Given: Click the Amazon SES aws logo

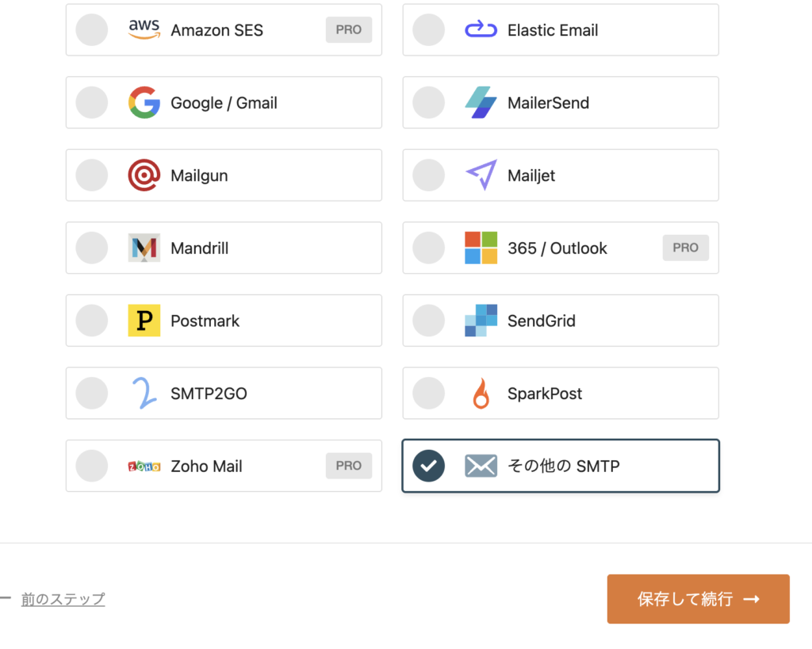Looking at the screenshot, I should [x=144, y=29].
